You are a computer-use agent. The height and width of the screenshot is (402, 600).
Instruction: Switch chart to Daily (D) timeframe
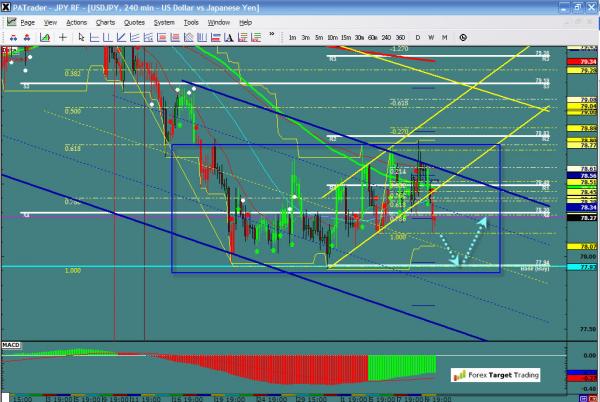click(x=416, y=37)
